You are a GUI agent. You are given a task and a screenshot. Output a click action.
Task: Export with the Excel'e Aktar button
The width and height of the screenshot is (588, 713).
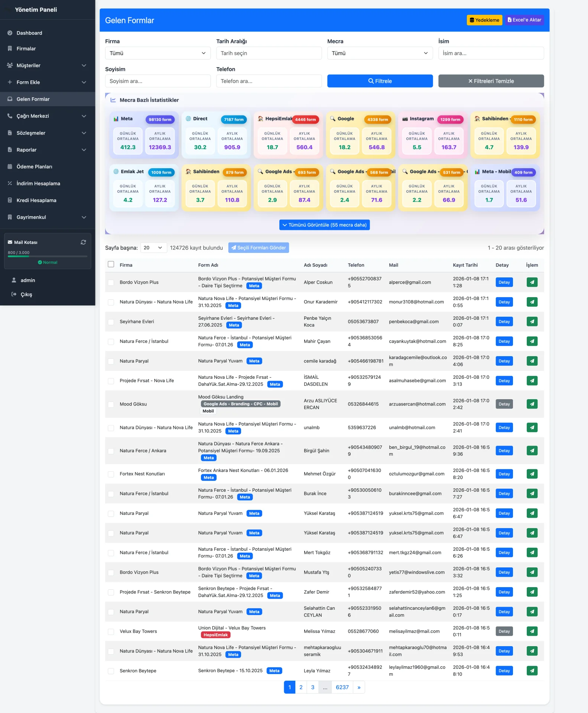coord(524,20)
